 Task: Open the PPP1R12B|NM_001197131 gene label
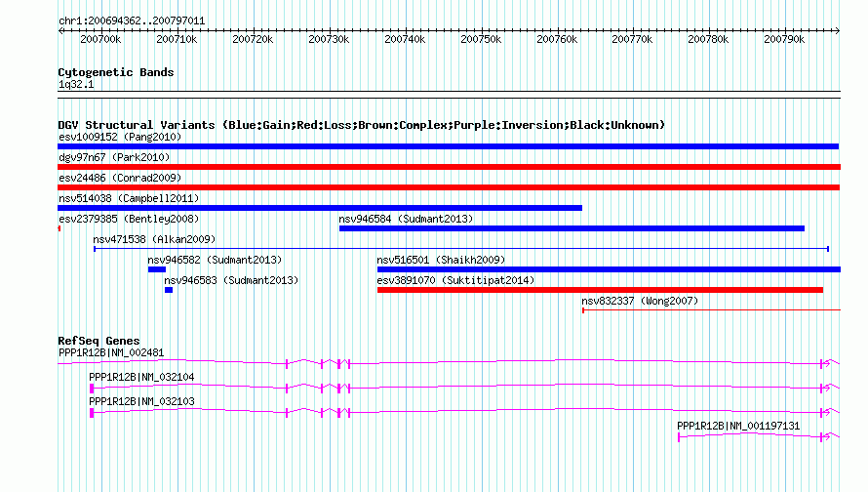point(738,426)
